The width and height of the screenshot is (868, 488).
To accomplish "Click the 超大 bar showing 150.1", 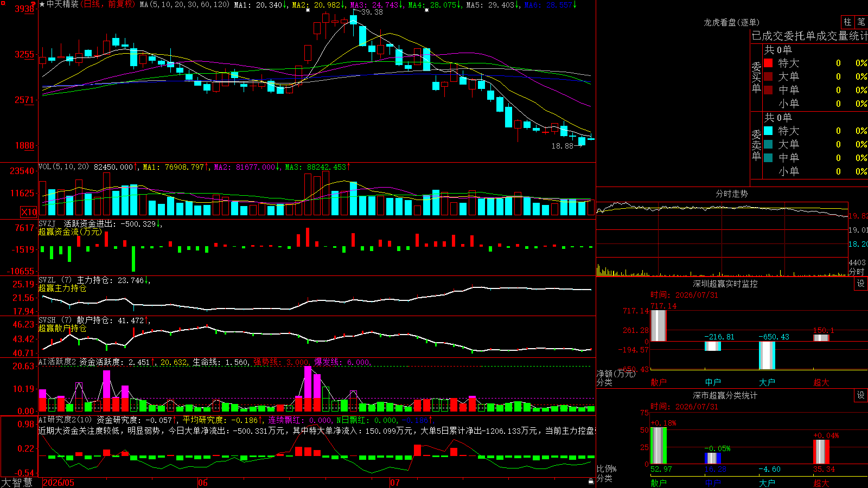I will click(x=821, y=338).
